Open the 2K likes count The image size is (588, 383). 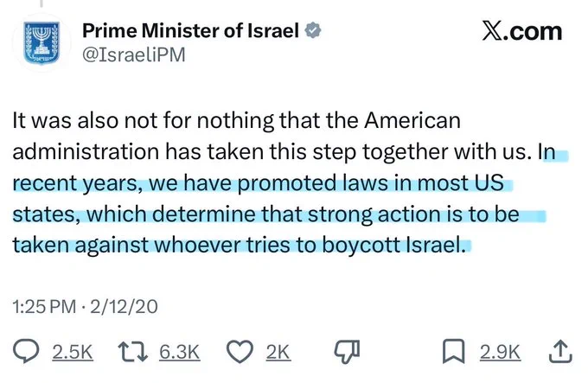[278, 352]
